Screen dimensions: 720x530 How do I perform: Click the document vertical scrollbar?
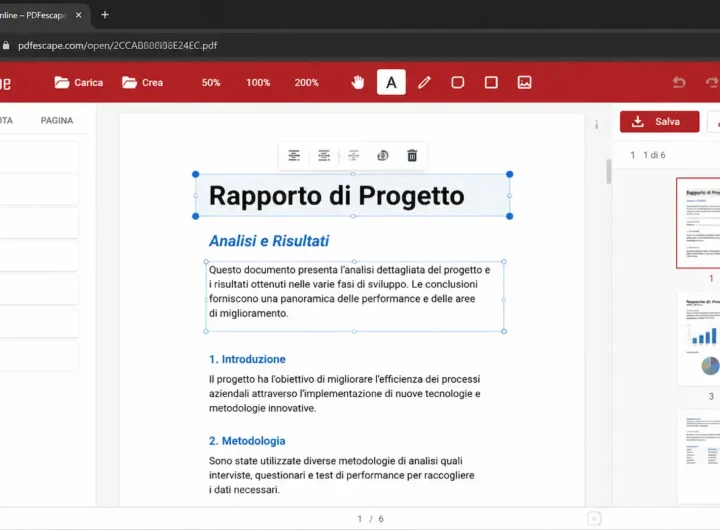click(x=609, y=171)
